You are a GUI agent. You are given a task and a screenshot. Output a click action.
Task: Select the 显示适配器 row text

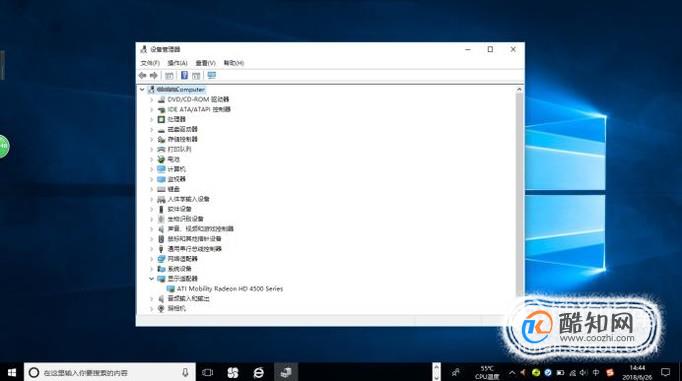coord(183,279)
